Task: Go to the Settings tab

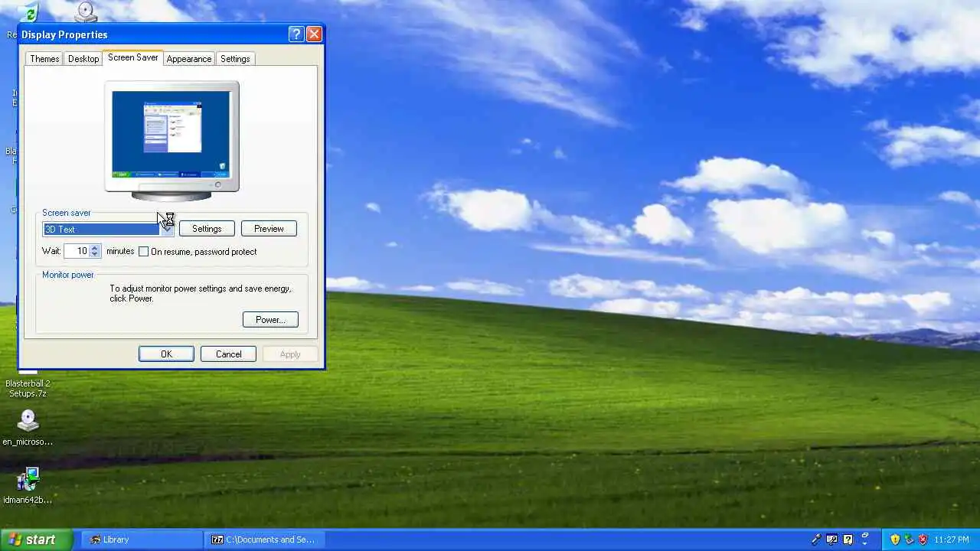Action: 235,59
